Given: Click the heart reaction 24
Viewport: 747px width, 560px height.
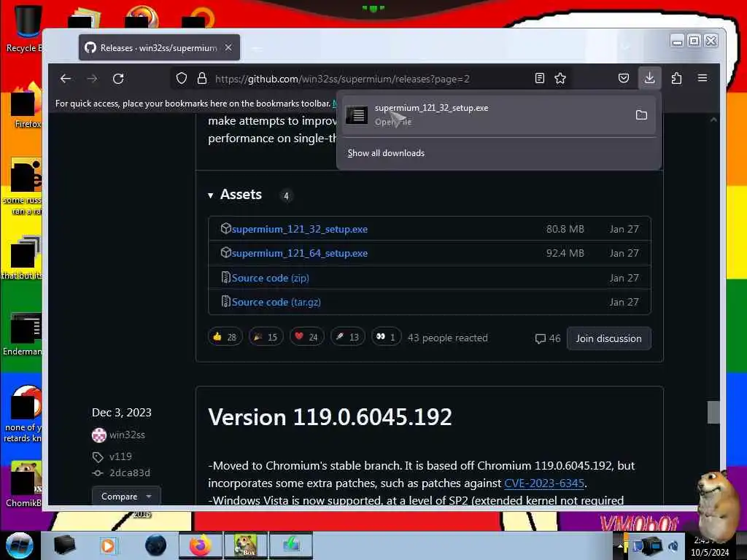Looking at the screenshot, I should 307,337.
